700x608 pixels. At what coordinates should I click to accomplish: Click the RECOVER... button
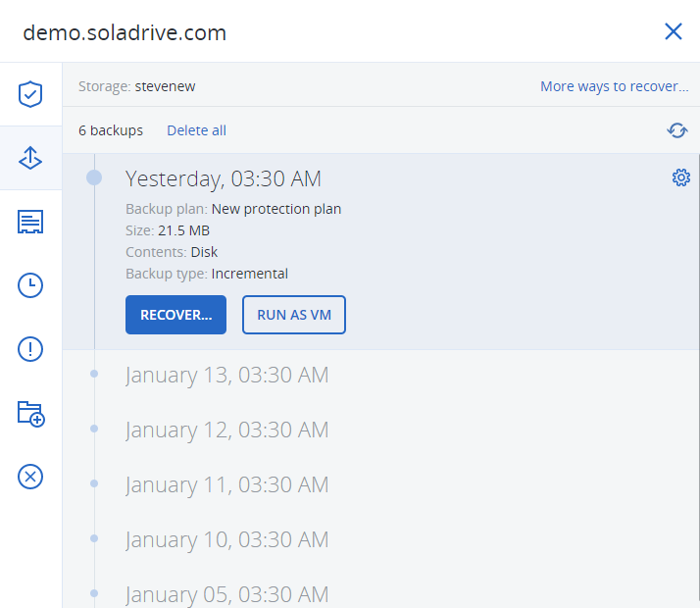coord(175,315)
